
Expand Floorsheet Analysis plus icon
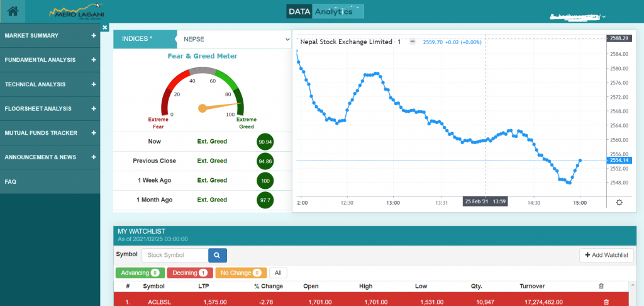94,108
